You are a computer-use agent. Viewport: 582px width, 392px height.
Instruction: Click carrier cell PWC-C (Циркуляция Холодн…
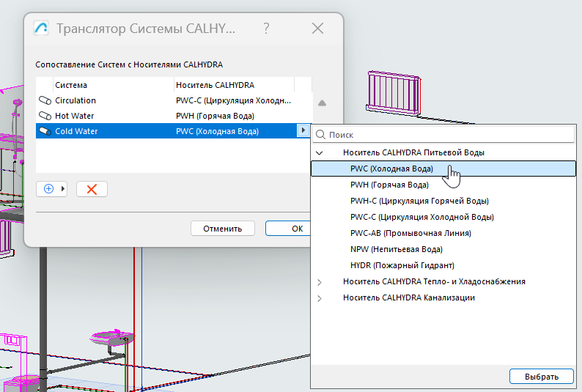click(x=234, y=100)
